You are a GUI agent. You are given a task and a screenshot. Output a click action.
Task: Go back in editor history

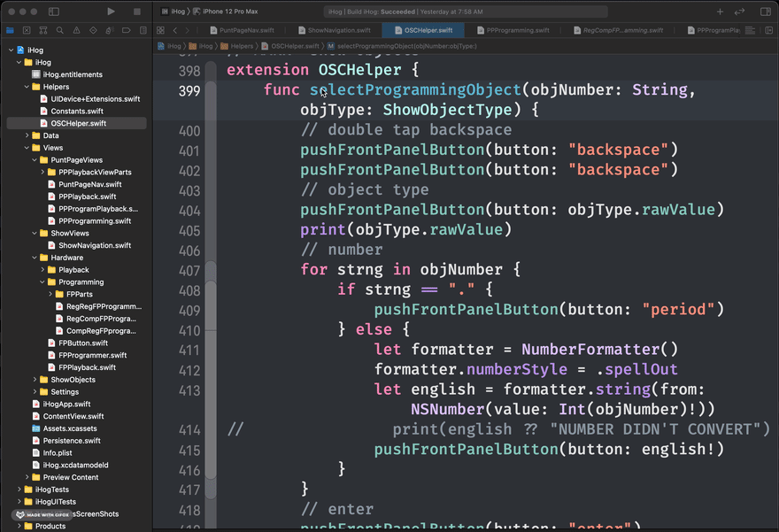175,30
